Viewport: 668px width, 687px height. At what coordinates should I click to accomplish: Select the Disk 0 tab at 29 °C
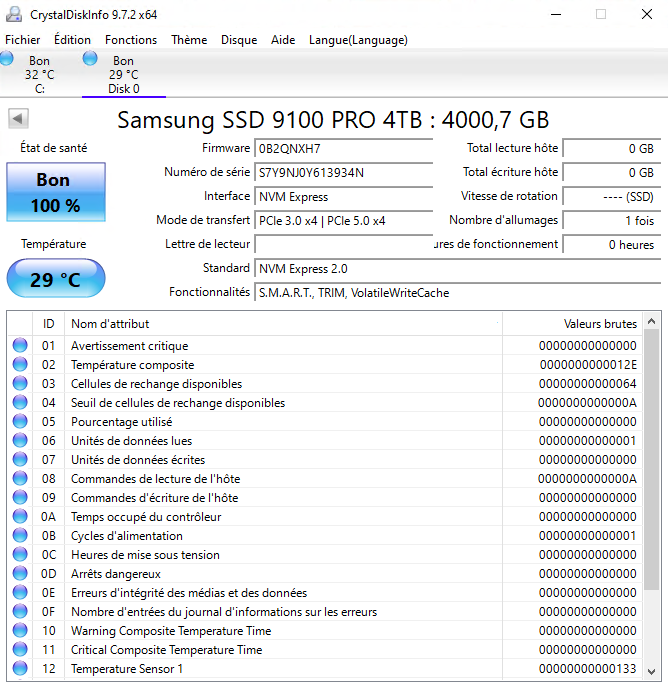124,74
